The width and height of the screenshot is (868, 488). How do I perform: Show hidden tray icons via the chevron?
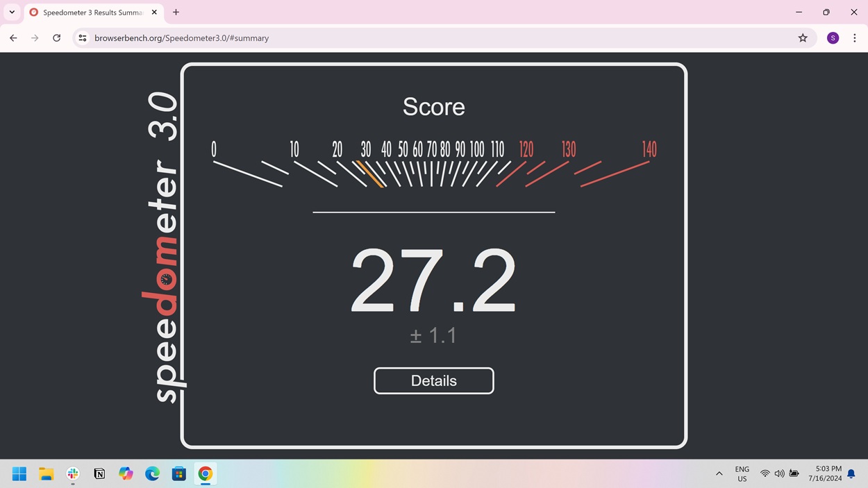[719, 473]
